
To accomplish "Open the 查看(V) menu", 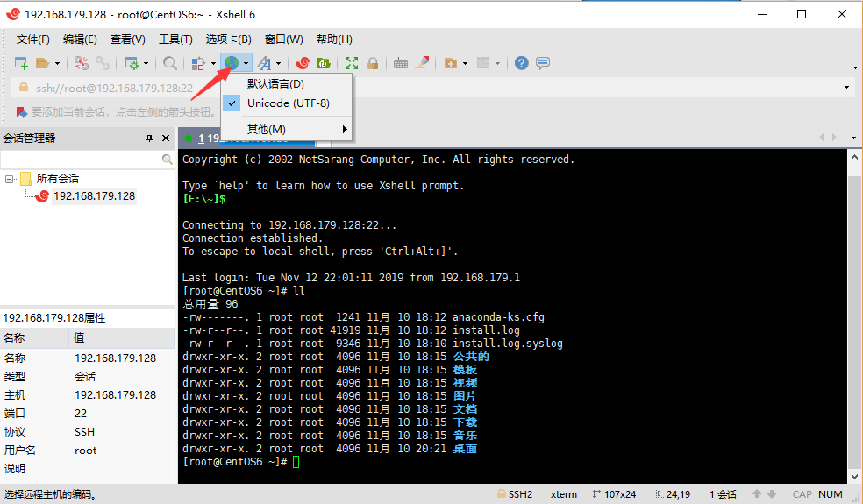I will pos(128,39).
